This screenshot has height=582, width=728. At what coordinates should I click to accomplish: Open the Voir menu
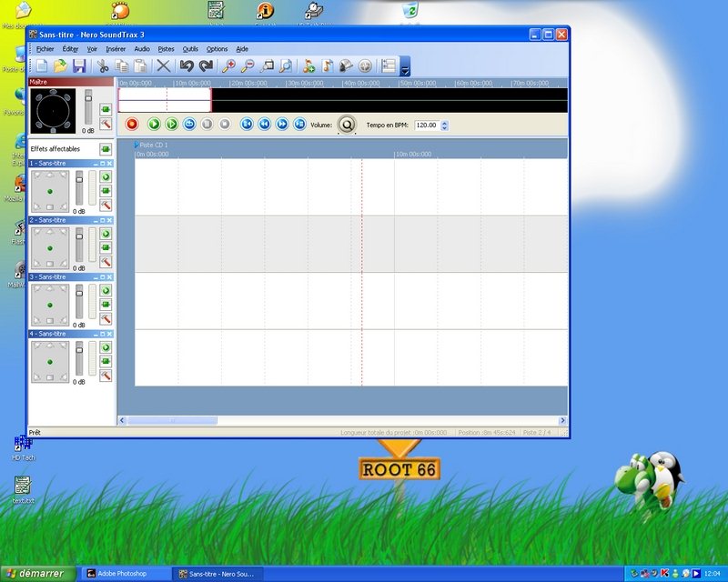tap(92, 49)
